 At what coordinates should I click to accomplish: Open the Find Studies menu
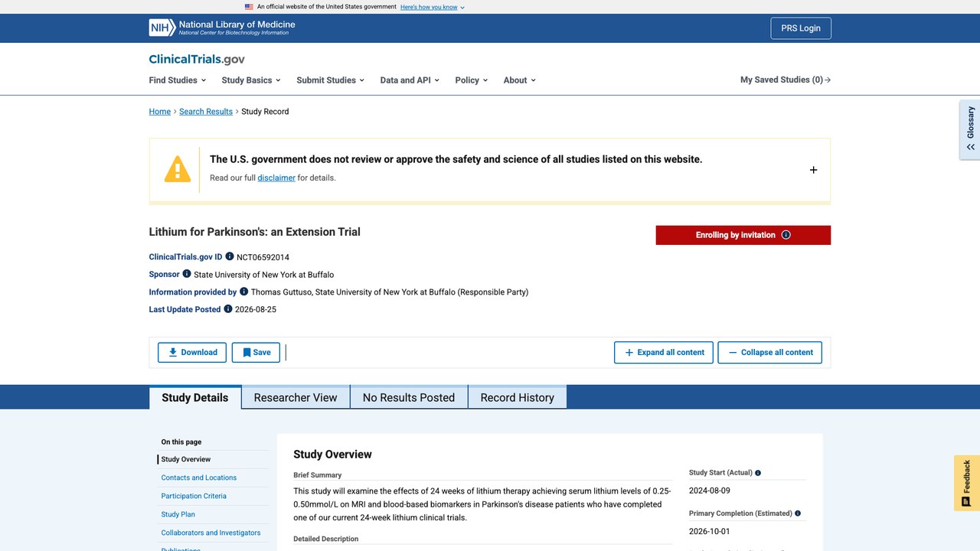pyautogui.click(x=178, y=80)
